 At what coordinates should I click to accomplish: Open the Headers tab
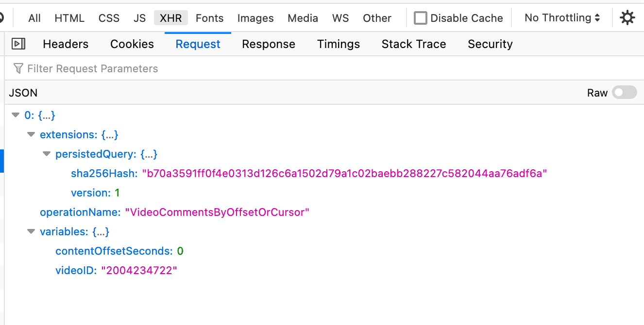click(66, 44)
